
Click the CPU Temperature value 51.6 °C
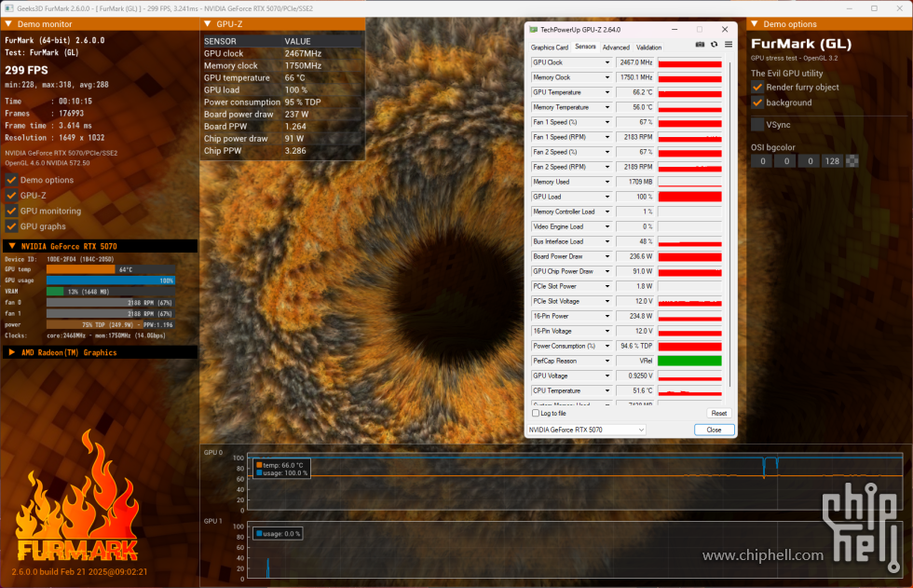[635, 390]
